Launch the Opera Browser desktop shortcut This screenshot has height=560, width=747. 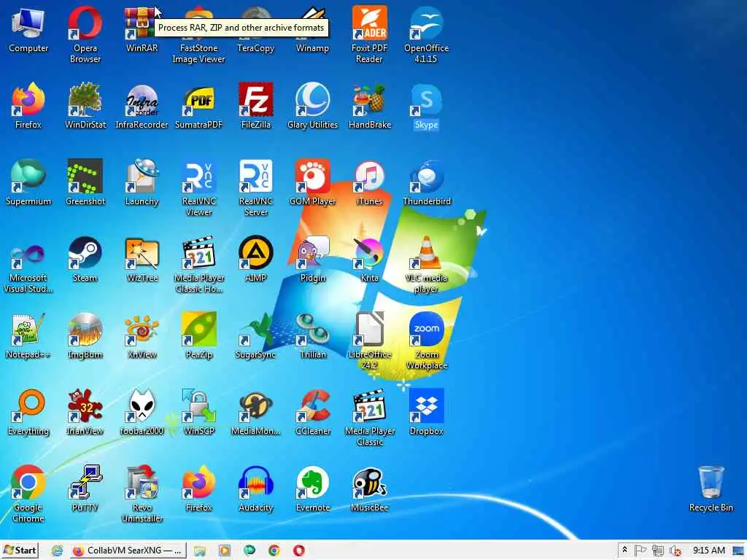[x=85, y=34]
